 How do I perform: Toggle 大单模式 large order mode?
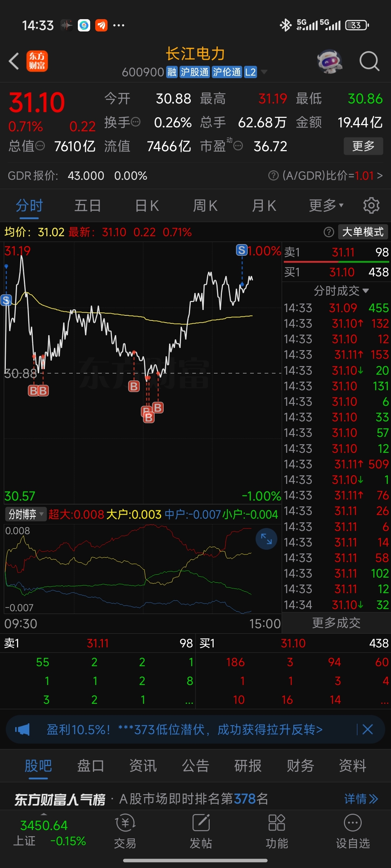(363, 232)
